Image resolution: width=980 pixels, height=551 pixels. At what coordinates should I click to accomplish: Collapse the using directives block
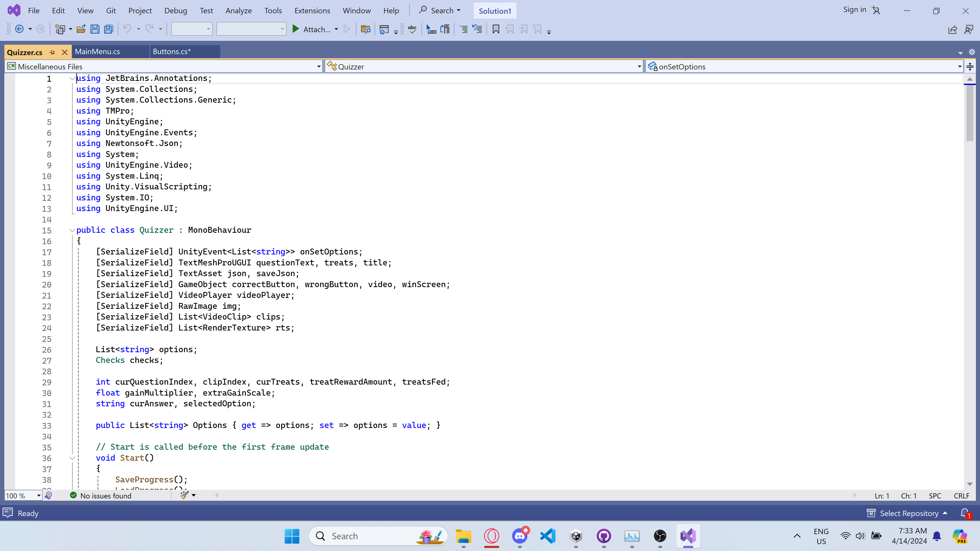pyautogui.click(x=72, y=79)
